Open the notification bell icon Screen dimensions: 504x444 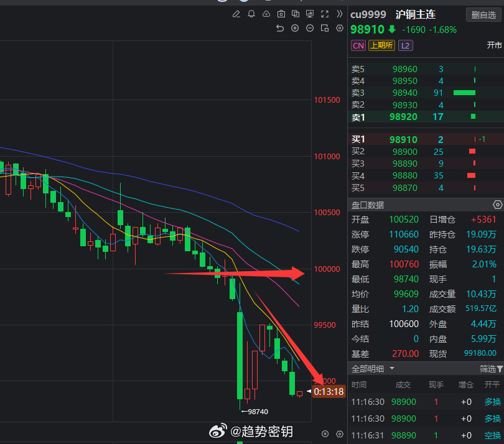[x=251, y=14]
